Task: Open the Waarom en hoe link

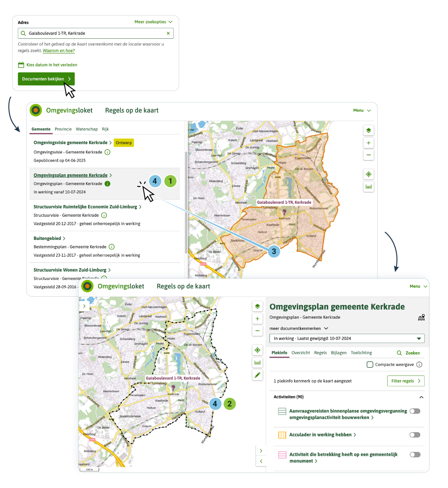Action: (x=58, y=51)
